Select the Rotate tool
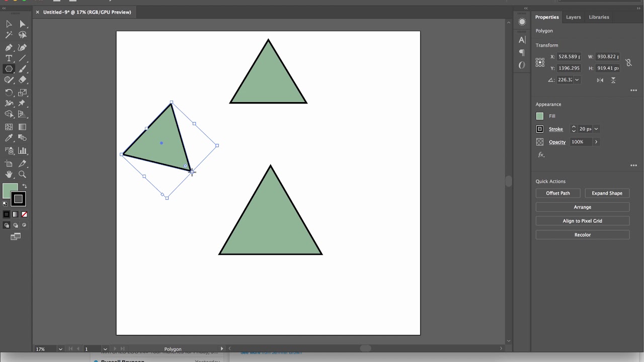 pos(9,93)
